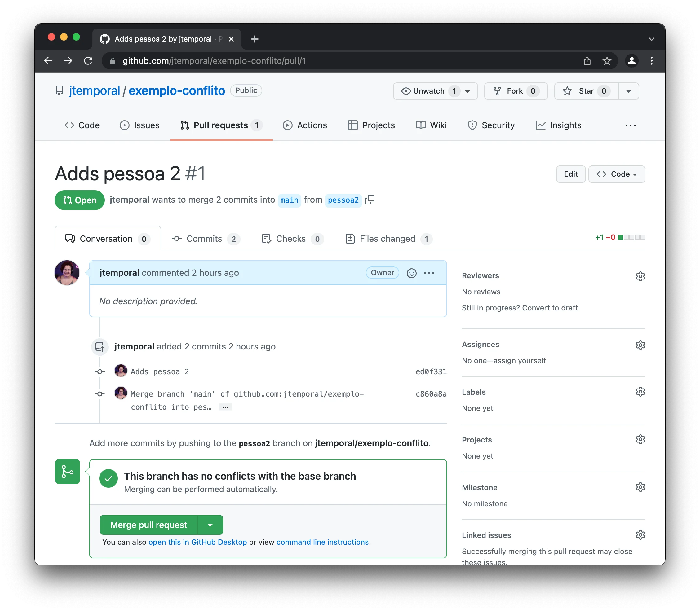Toggle Star on the repository
Viewport: 700px width, 611px height.
(x=587, y=91)
